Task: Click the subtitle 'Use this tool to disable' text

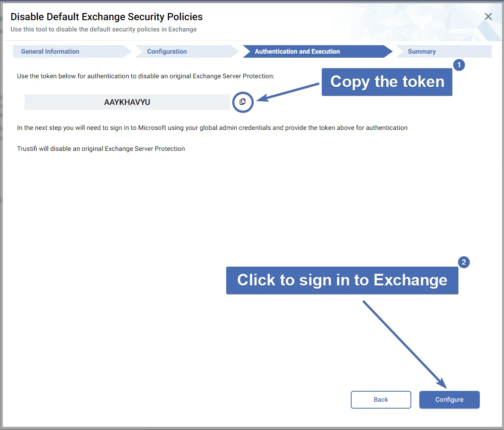Action: coord(104,29)
